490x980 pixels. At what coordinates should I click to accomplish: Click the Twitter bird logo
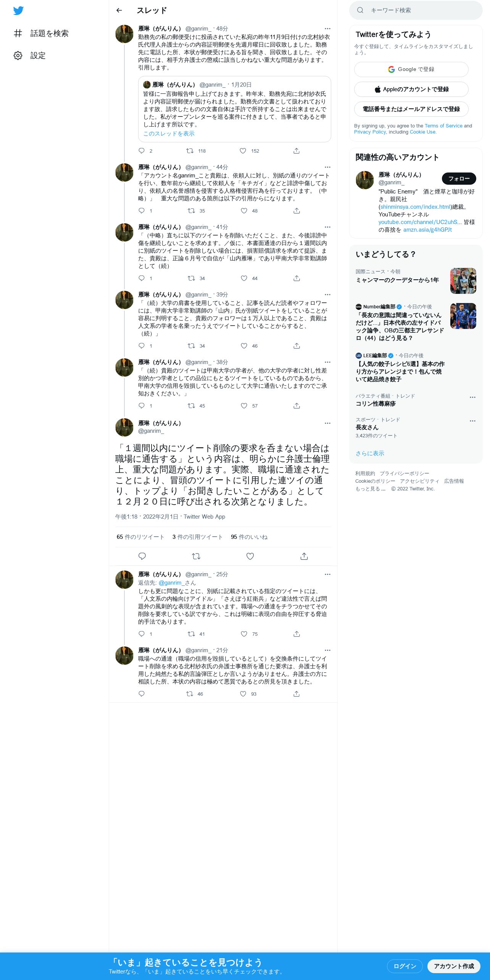point(18,11)
